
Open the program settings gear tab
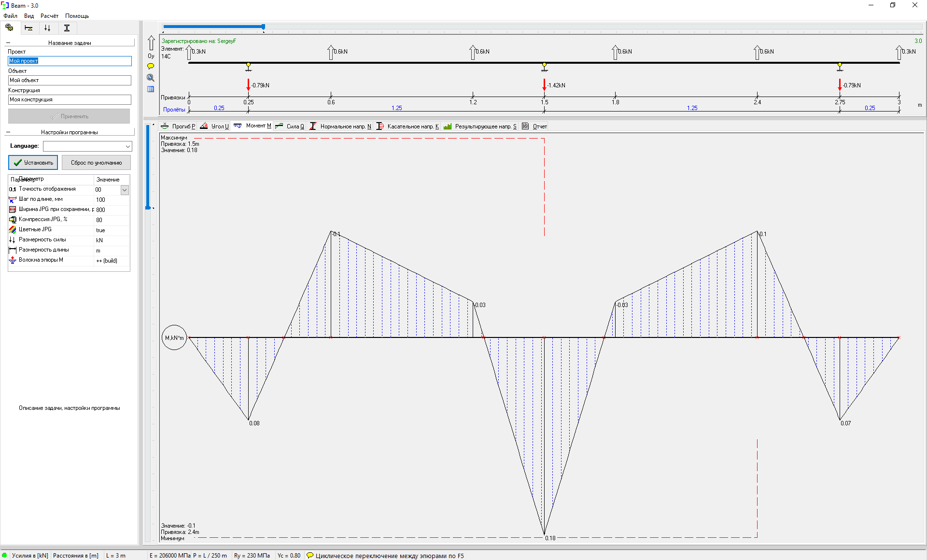pyautogui.click(x=9, y=28)
